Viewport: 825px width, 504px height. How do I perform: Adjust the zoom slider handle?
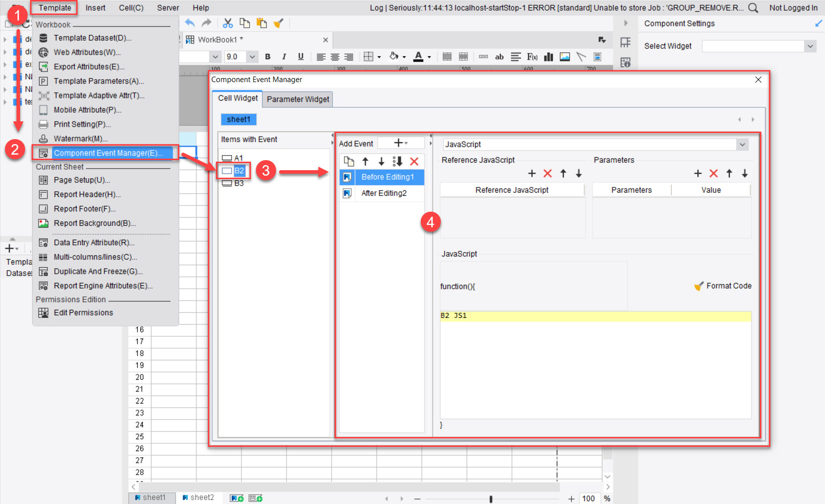(x=491, y=498)
